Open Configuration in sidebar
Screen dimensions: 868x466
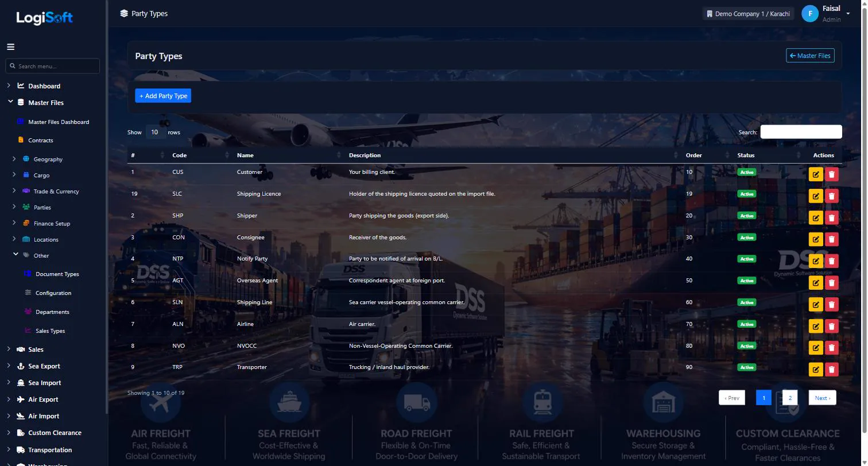pyautogui.click(x=53, y=293)
